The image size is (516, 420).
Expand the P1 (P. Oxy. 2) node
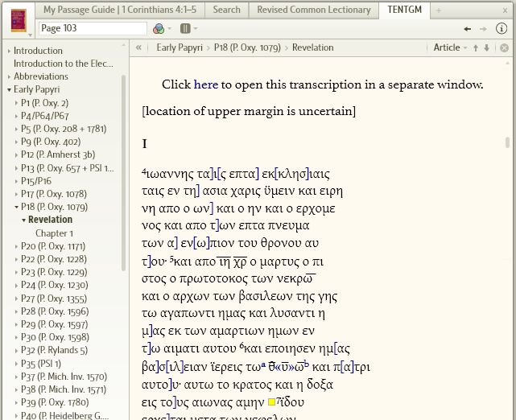click(16, 103)
